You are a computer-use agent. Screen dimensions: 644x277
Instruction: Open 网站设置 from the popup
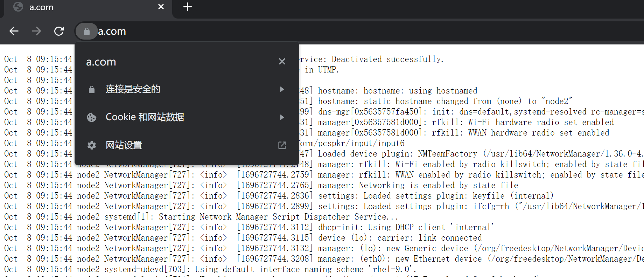(124, 145)
